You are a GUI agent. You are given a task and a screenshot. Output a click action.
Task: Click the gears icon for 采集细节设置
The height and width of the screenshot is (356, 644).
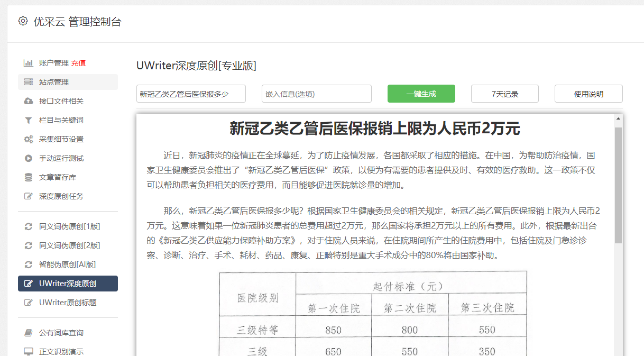(29, 139)
